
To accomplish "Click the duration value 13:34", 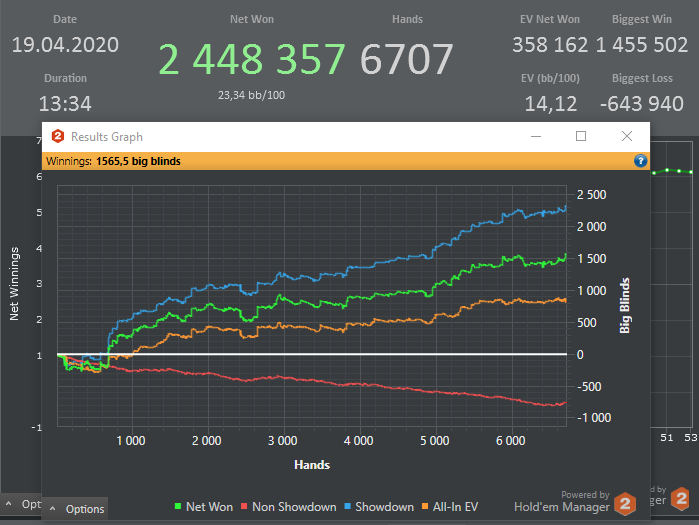I will tap(65, 104).
